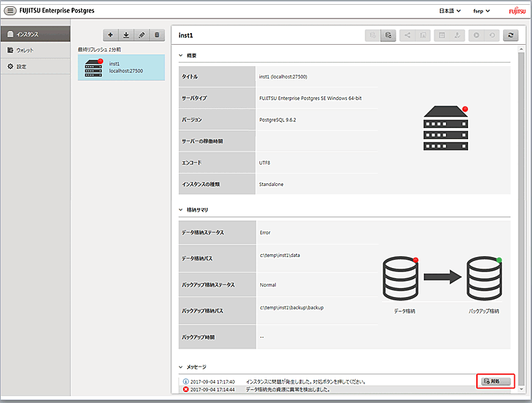Click the delete instance trash icon

[x=157, y=35]
